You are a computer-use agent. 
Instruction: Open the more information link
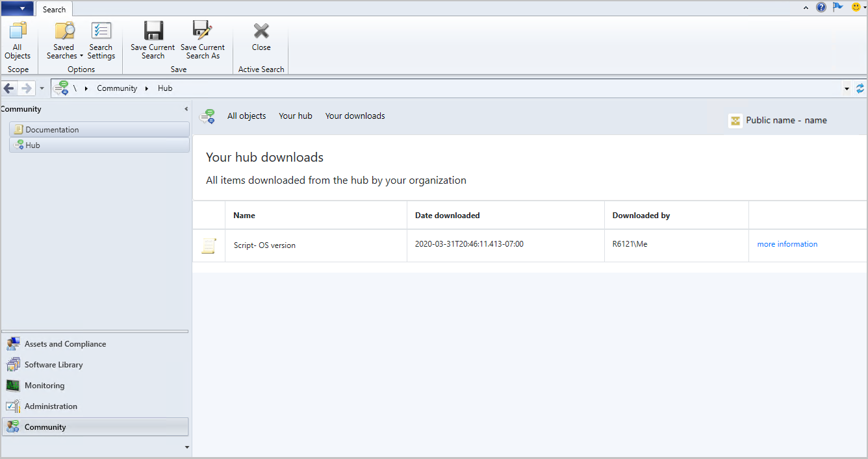pyautogui.click(x=787, y=244)
